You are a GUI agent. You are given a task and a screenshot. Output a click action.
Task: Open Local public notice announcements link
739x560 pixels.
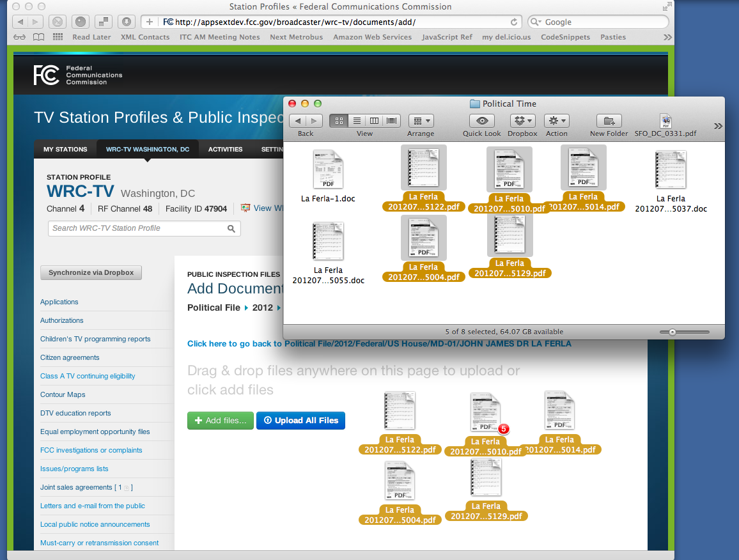point(95,524)
